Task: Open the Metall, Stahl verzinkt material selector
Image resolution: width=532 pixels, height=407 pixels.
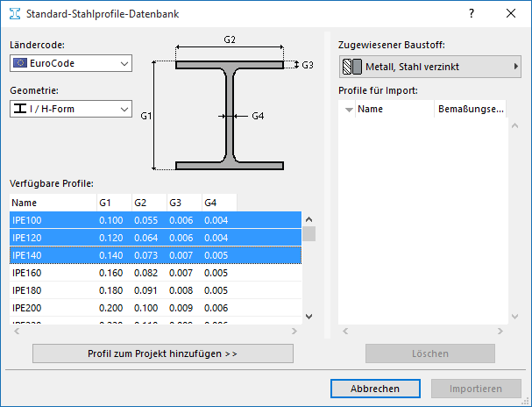Action: click(429, 67)
